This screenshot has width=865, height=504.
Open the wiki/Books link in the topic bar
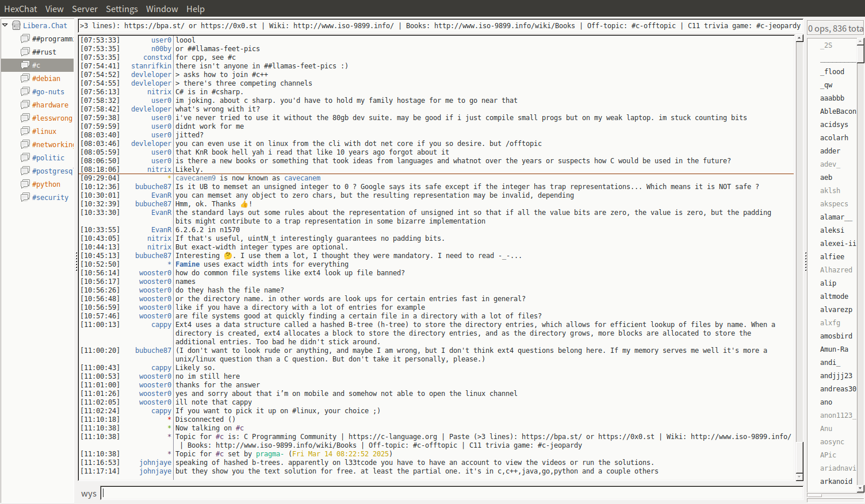(x=504, y=25)
